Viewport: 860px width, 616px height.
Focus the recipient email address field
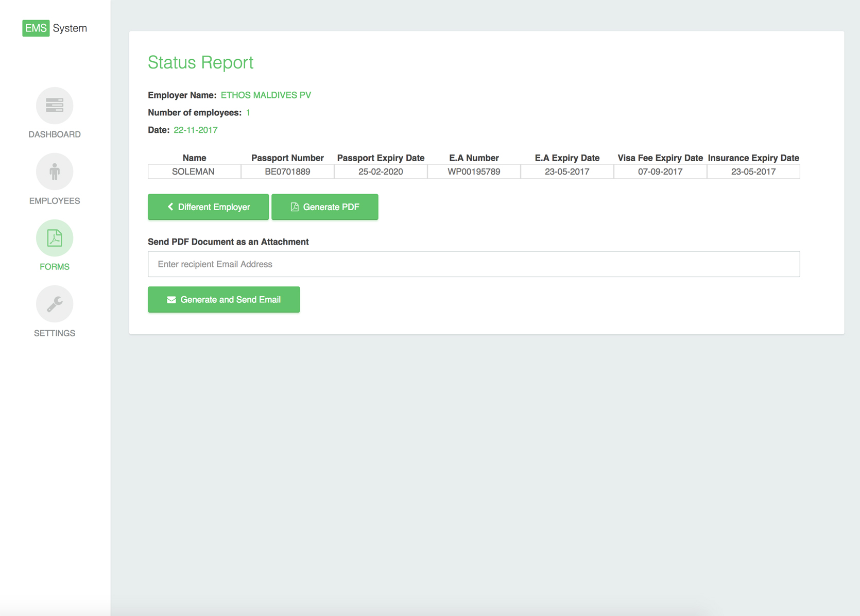474,264
